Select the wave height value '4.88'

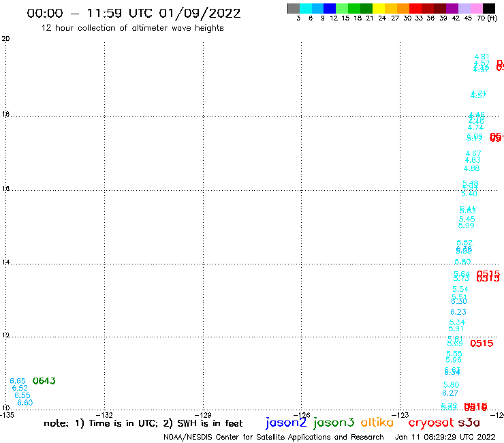click(x=471, y=168)
